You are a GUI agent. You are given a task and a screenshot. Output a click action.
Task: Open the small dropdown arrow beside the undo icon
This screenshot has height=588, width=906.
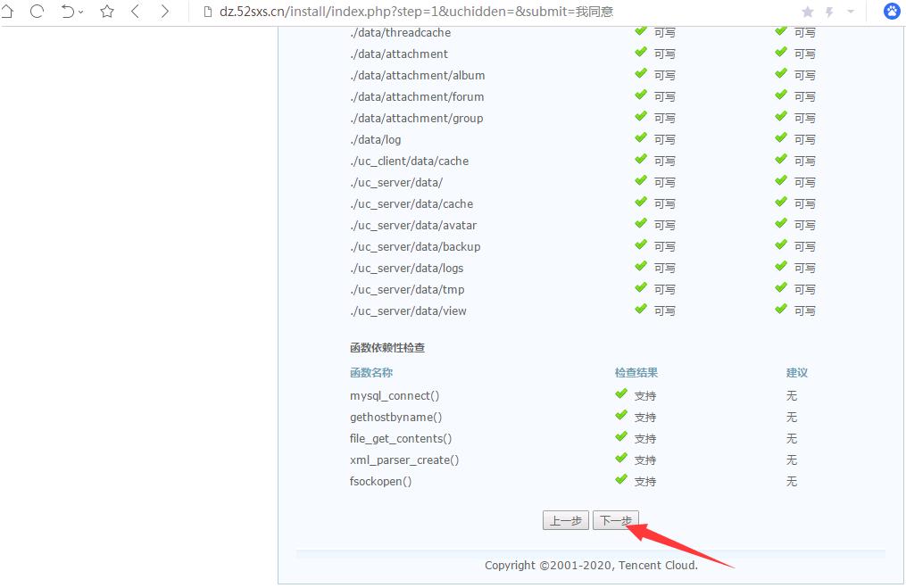click(80, 12)
